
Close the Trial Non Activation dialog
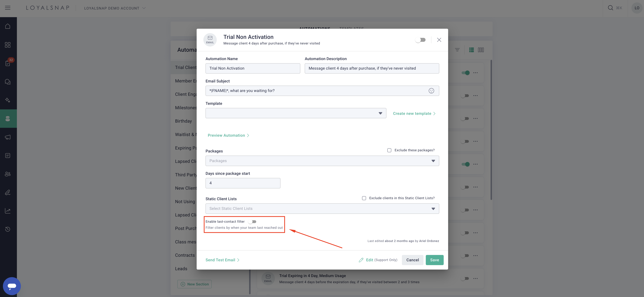click(439, 40)
